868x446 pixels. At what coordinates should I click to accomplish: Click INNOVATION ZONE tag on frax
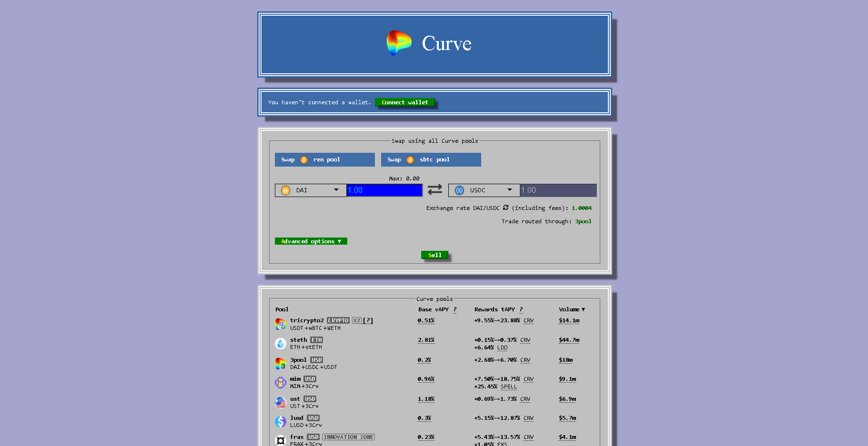pos(348,437)
